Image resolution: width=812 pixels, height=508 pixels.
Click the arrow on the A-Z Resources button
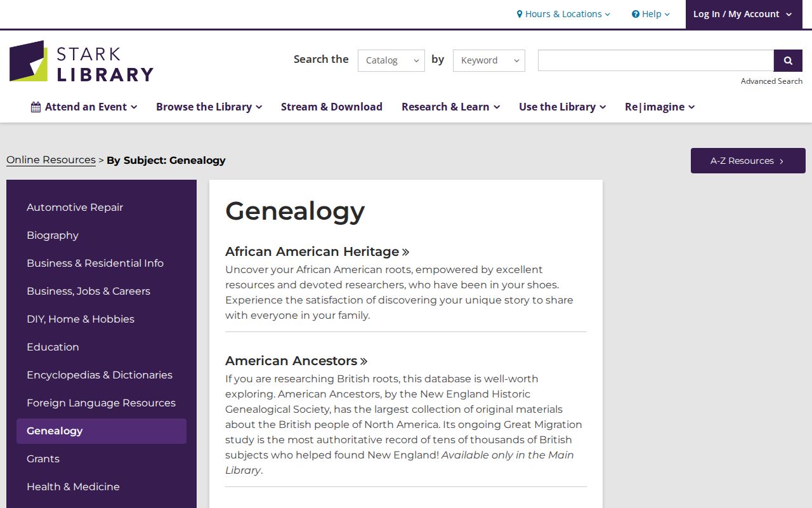(782, 161)
